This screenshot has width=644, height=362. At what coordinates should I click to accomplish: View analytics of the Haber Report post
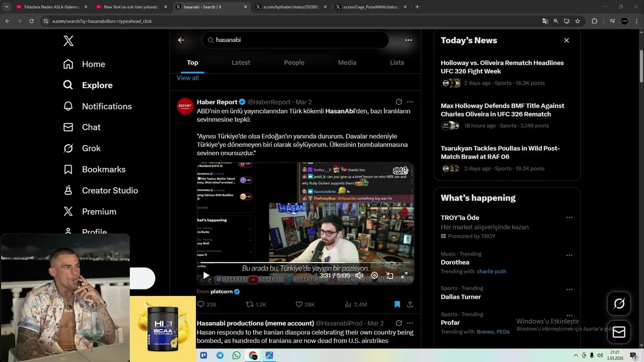pos(356,305)
